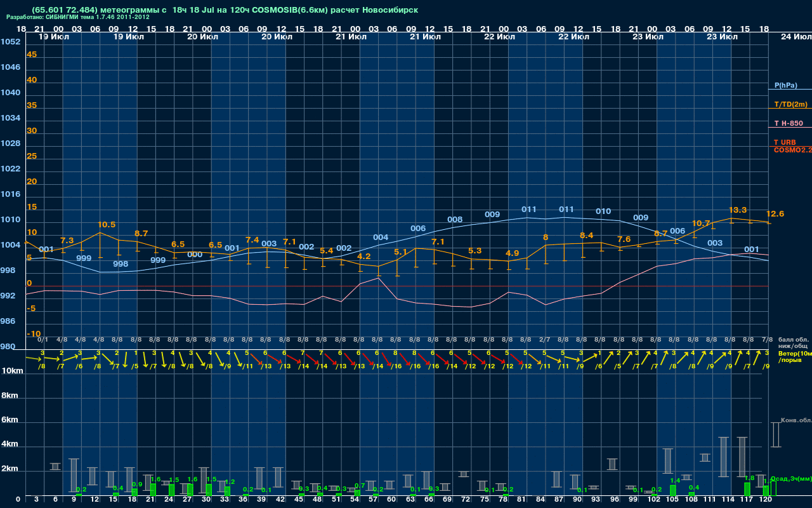Click the 5.4 temperature value

tap(327, 251)
